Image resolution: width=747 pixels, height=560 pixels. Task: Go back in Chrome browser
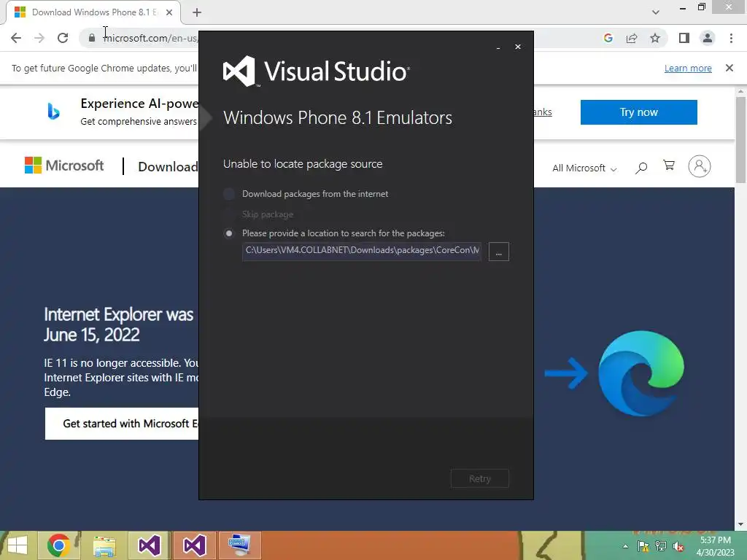click(x=16, y=38)
